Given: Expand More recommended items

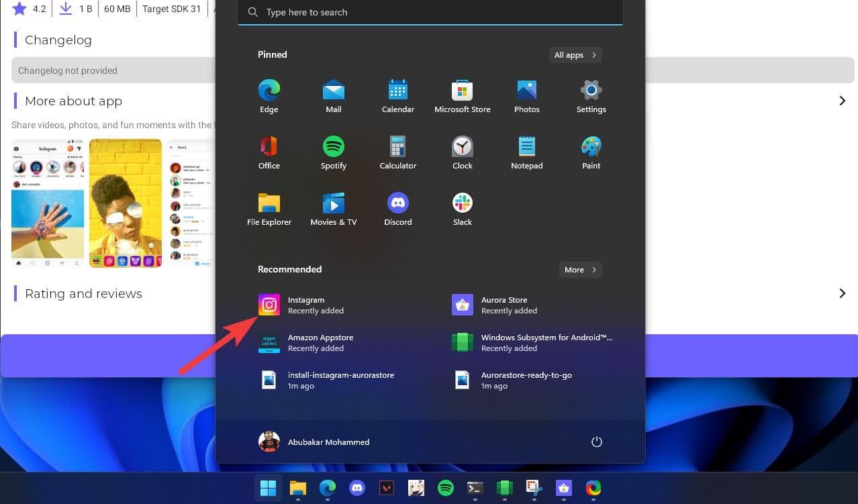Looking at the screenshot, I should (580, 270).
